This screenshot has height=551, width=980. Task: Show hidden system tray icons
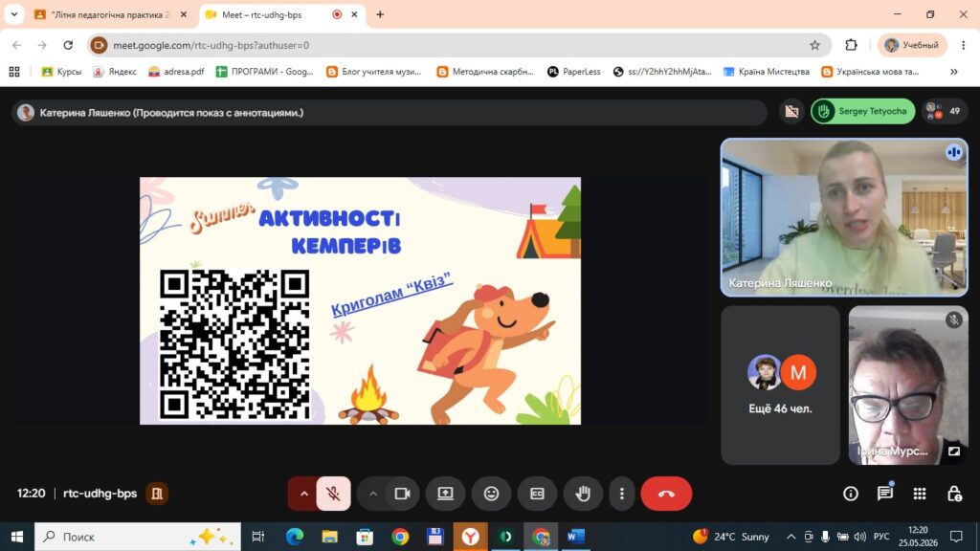tap(791, 537)
